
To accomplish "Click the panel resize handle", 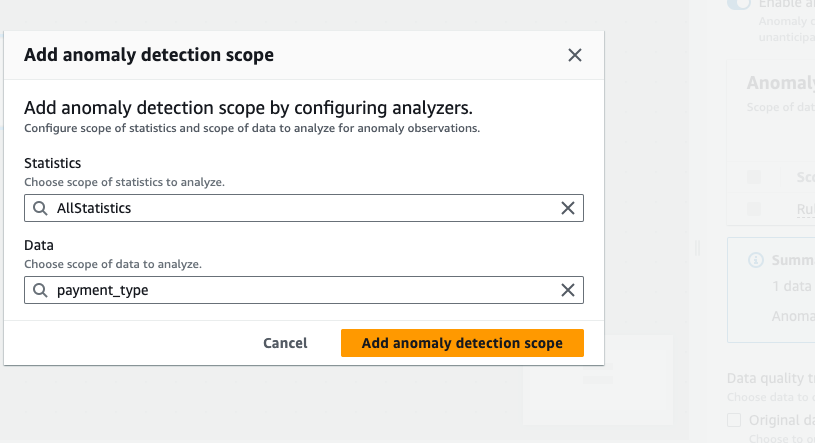I will [x=698, y=247].
